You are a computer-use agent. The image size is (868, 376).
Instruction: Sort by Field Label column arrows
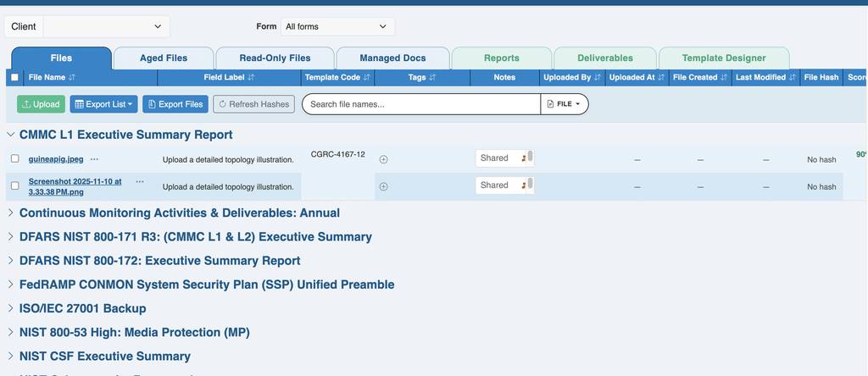251,77
